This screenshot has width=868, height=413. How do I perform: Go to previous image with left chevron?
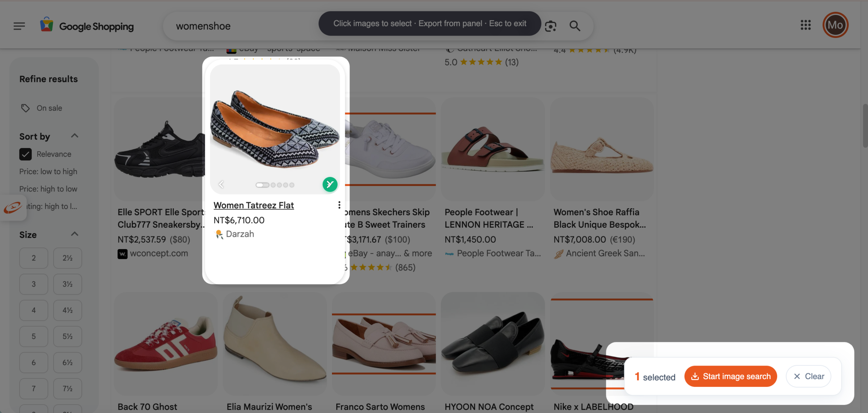[221, 184]
